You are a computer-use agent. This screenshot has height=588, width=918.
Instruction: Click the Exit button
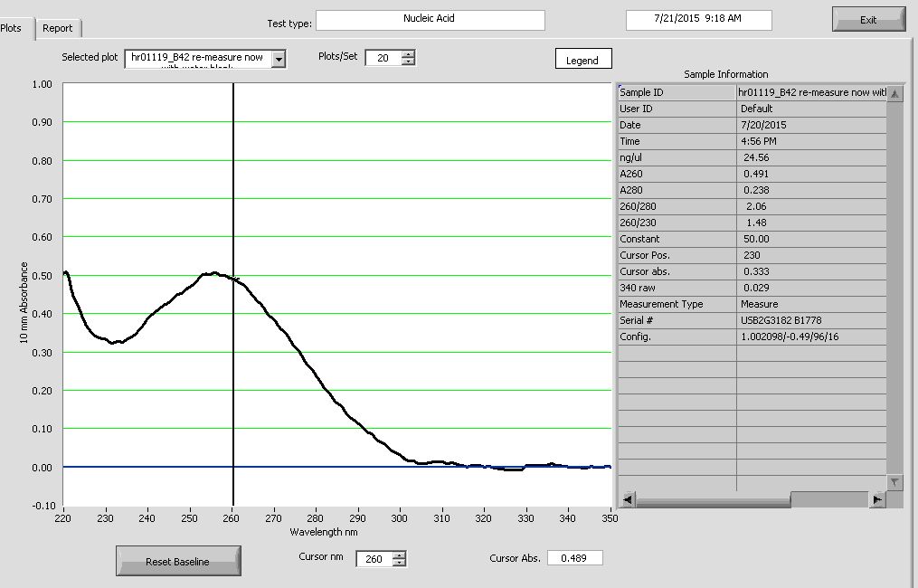867,20
